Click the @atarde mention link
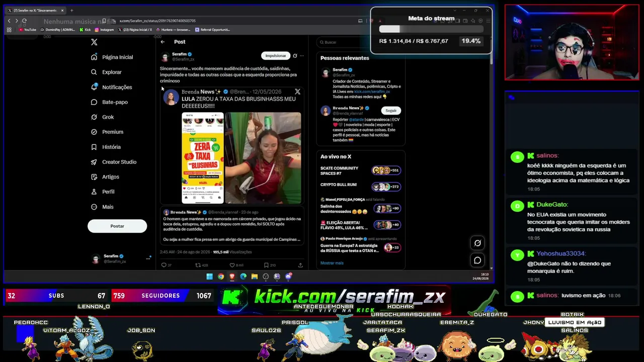Viewport: 644px width, 362px height. tap(356, 120)
